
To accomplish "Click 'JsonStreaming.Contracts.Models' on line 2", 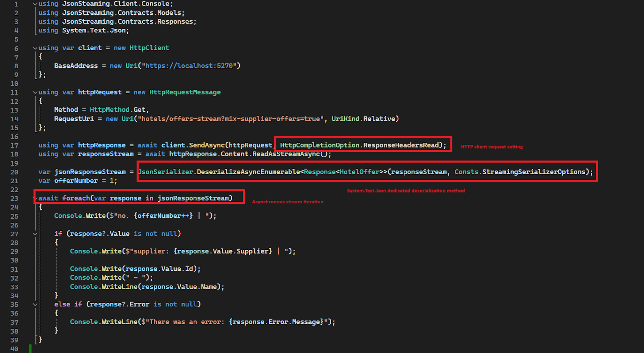I will [122, 12].
